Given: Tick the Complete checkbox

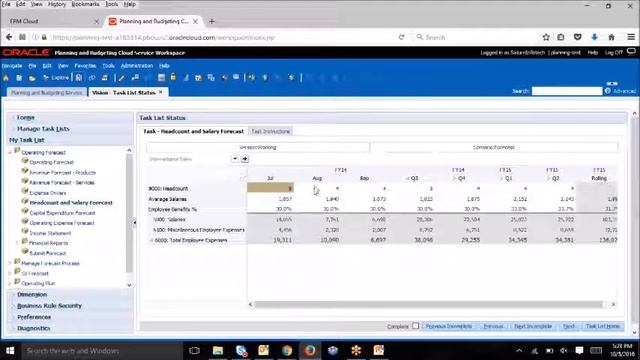Looking at the screenshot, I should click(416, 326).
